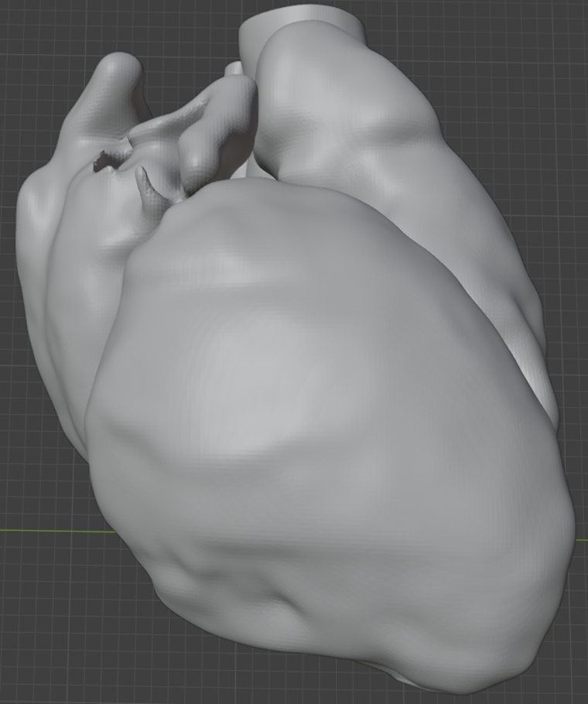Click the shaded crease along the right chamber's edge
The image size is (588, 704).
tap(526, 325)
